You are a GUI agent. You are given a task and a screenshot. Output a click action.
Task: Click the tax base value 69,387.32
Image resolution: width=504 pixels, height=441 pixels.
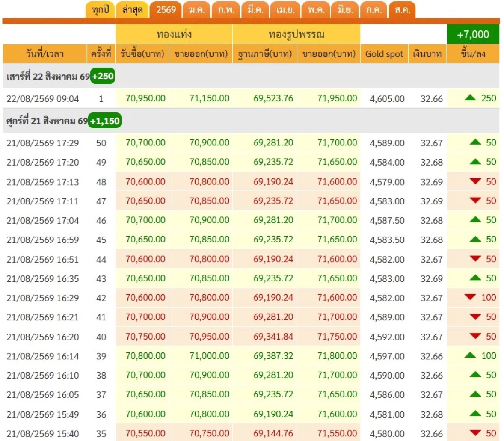[x=273, y=356]
